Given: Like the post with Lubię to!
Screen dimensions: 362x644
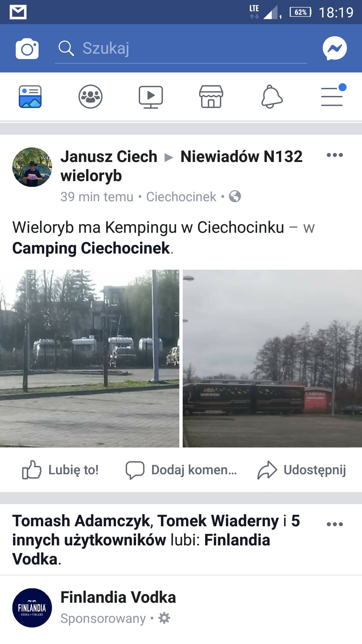Looking at the screenshot, I should pyautogui.click(x=60, y=470).
